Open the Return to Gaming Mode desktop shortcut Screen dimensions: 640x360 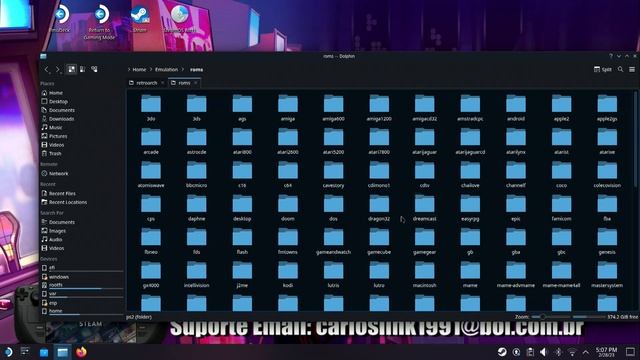pyautogui.click(x=100, y=22)
